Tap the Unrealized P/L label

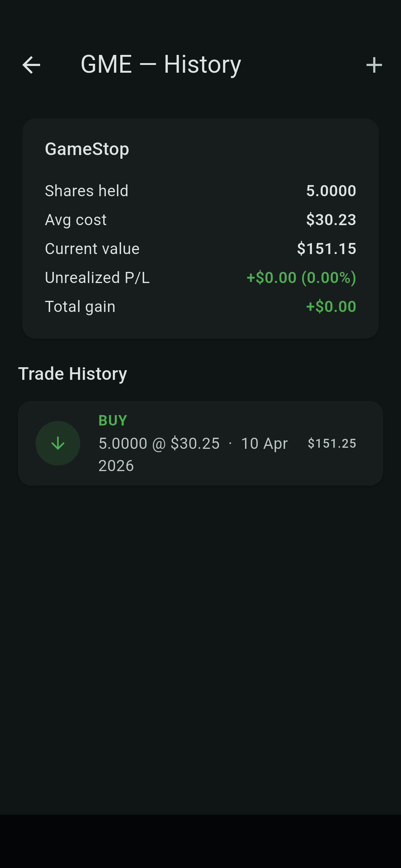click(x=97, y=277)
